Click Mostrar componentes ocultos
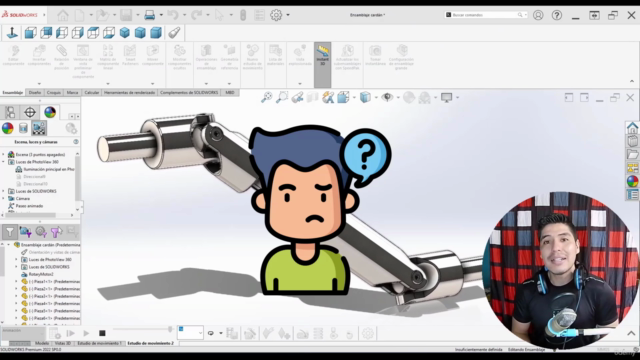The height and width of the screenshot is (360, 640). pos(180,57)
